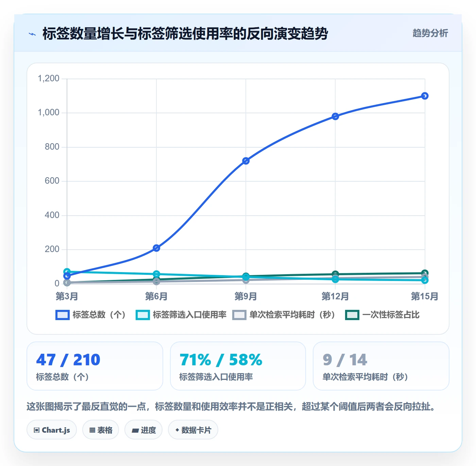Click the 数据卡片 chip
476x466 pixels.
(193, 430)
